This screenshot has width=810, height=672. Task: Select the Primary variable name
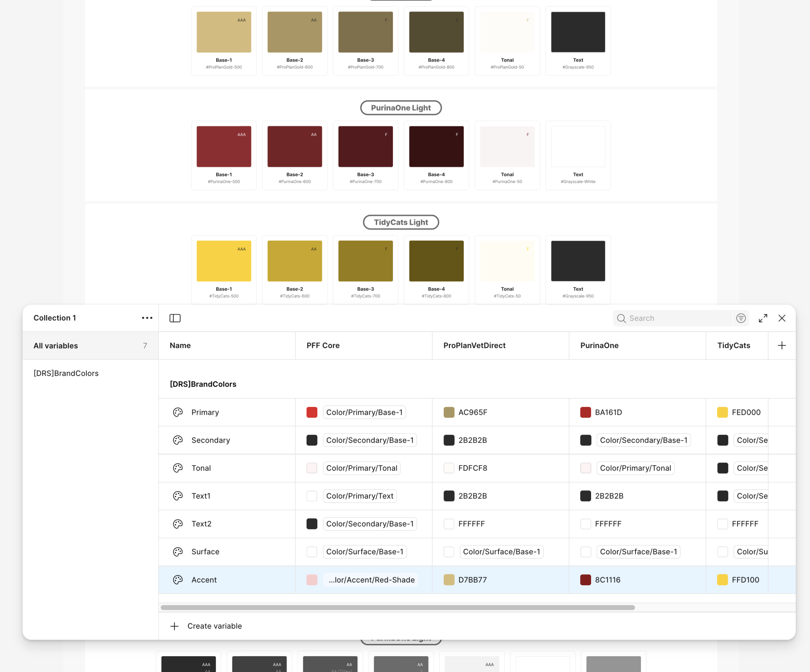tap(205, 412)
